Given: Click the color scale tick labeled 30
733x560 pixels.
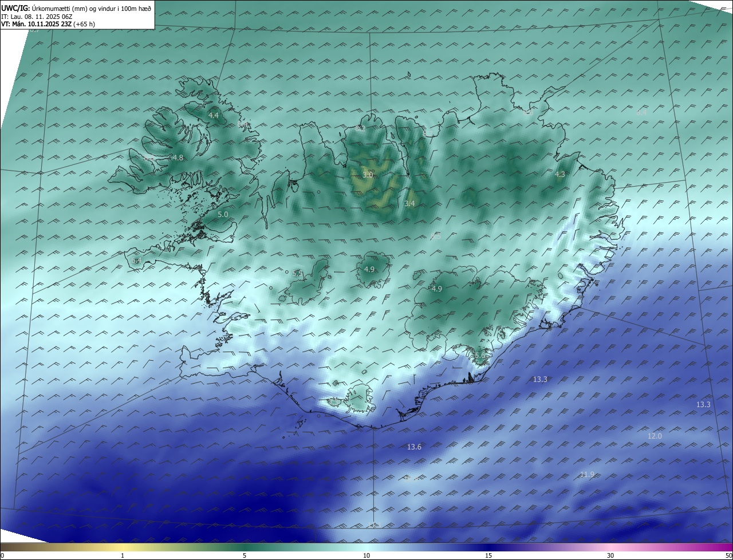Looking at the screenshot, I should click(610, 555).
